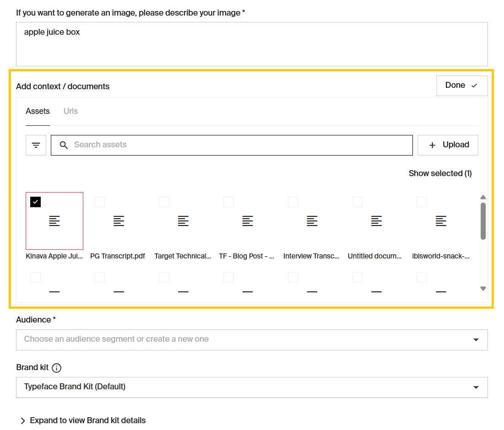Viewport: 504px width, 430px height.
Task: Click the image description field containing apple juice box
Action: pos(252,44)
